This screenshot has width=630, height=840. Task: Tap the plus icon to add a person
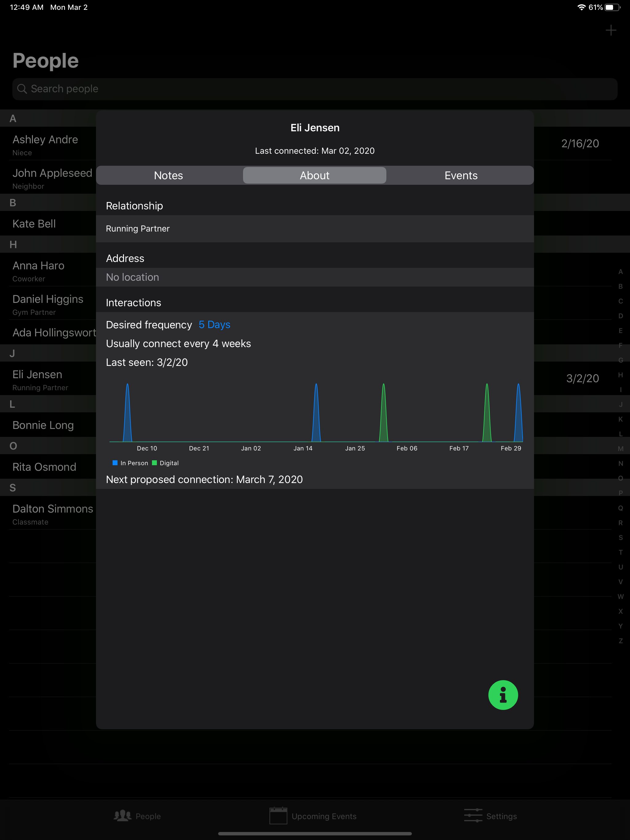pos(611,30)
